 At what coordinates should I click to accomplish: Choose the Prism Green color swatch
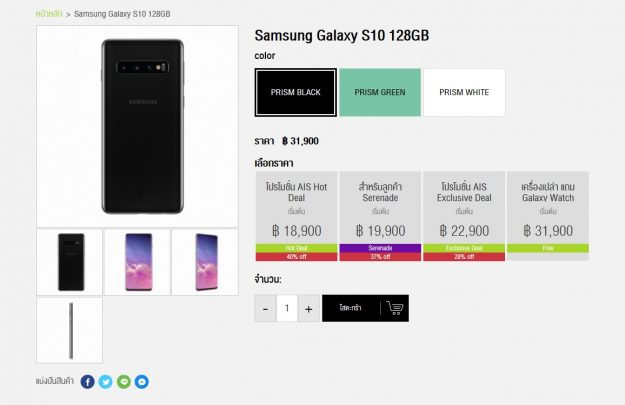380,92
